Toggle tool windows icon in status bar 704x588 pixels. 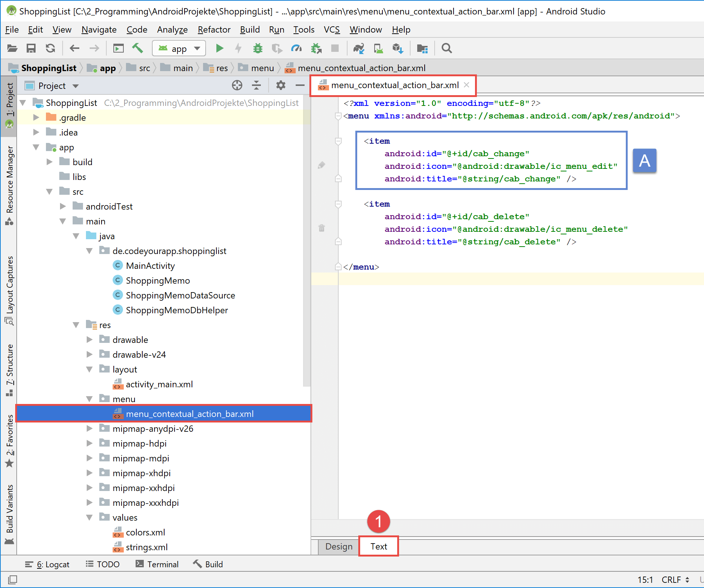click(13, 579)
